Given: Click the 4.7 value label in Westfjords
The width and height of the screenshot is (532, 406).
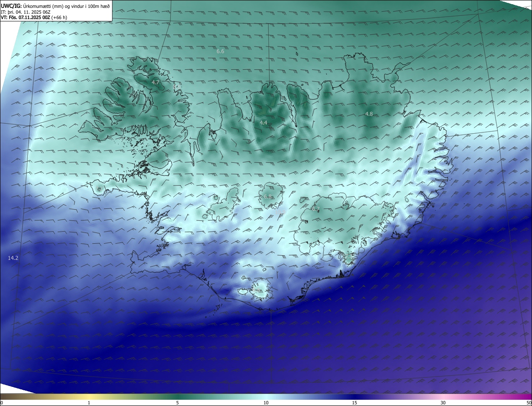Looking at the screenshot, I should point(155,83).
